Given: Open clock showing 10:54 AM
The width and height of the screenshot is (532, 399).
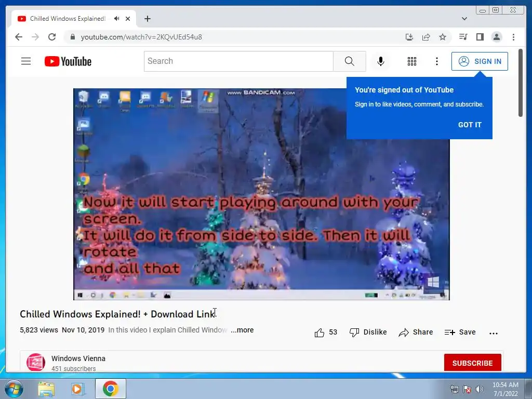Looking at the screenshot, I should point(505,389).
